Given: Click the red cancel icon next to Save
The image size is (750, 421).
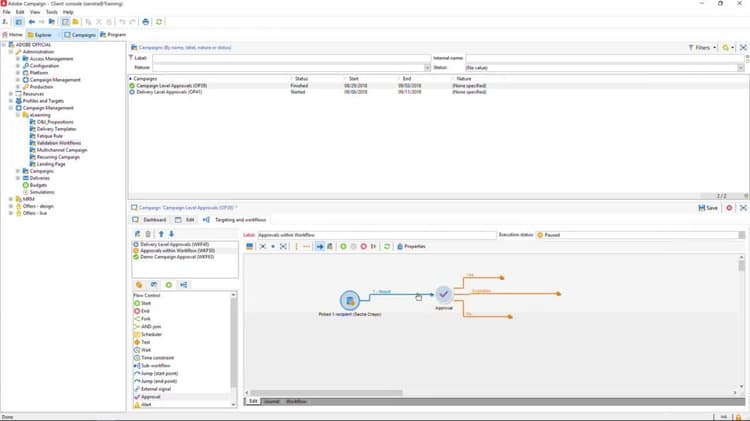Looking at the screenshot, I should [729, 208].
